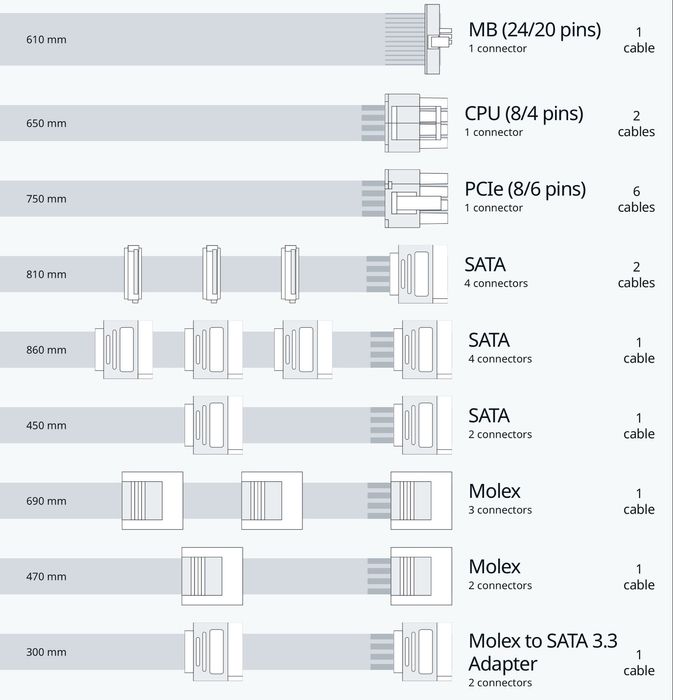Click the "860 mm" length label
The width and height of the screenshot is (673, 700).
[x=46, y=350]
